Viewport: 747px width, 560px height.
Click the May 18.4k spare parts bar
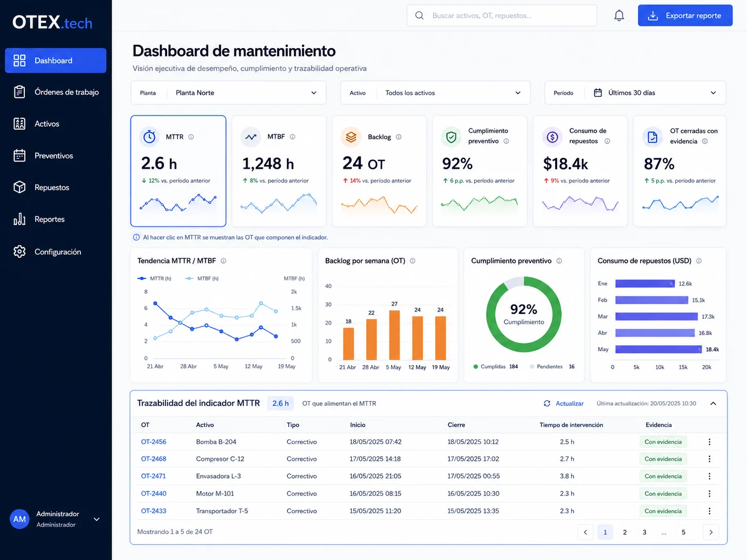click(658, 350)
